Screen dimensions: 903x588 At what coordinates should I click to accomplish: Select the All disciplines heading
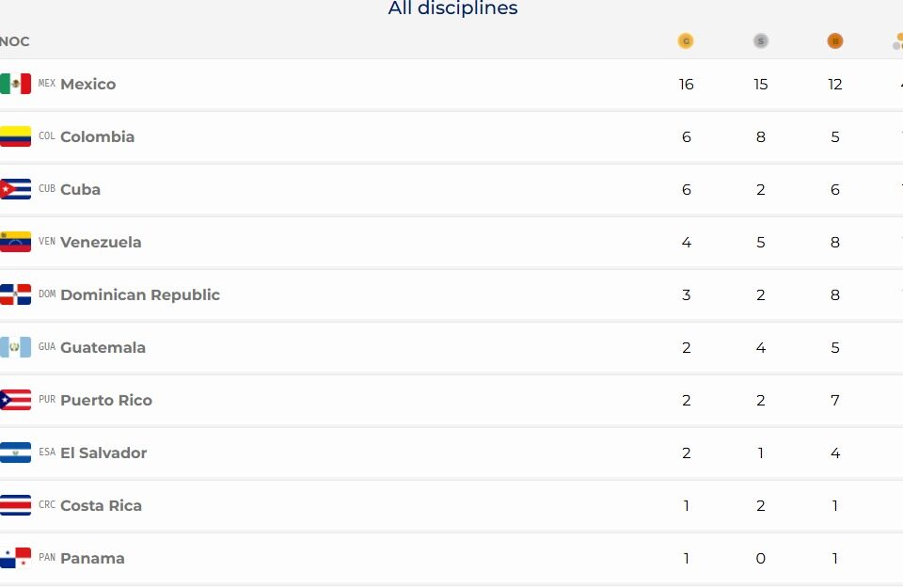point(452,8)
